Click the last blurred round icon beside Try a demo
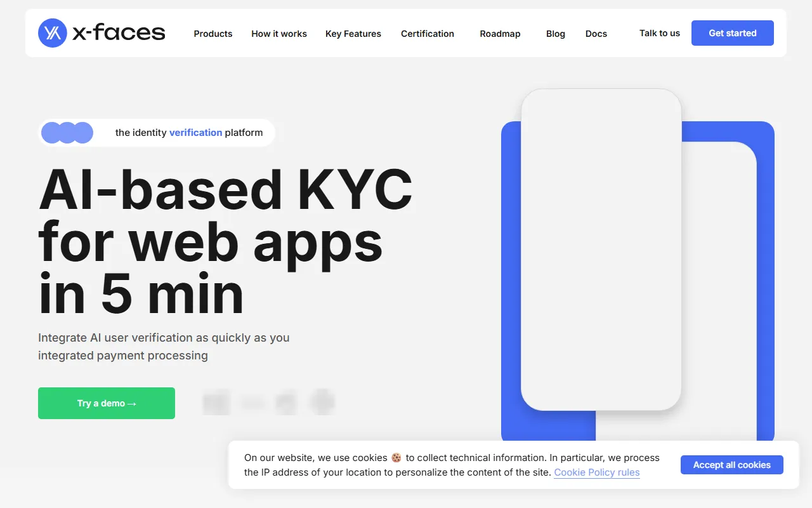 (x=322, y=402)
